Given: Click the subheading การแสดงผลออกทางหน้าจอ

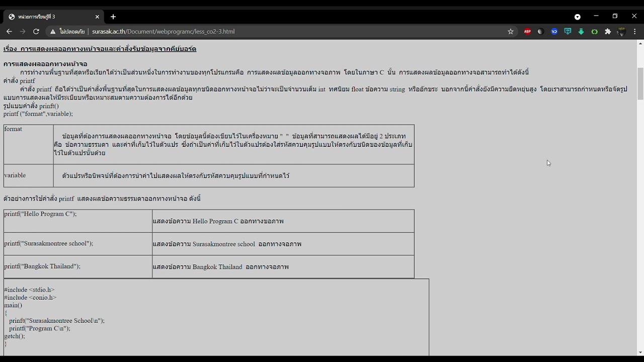Looking at the screenshot, I should coord(45,64).
